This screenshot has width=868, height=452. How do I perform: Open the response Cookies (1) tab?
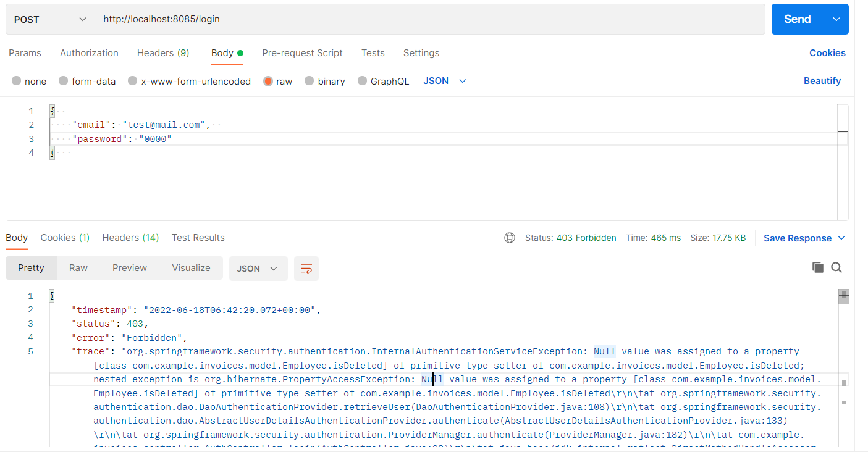(65, 238)
